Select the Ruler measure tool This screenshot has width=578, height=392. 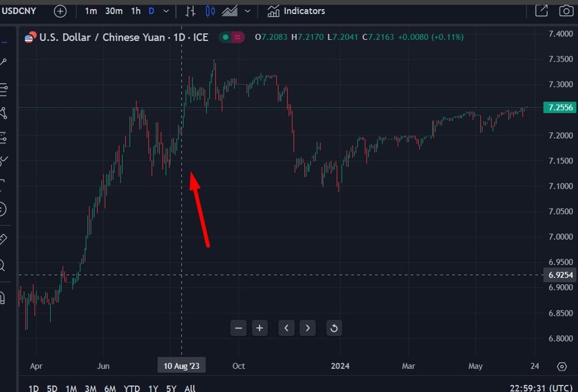tap(3, 239)
